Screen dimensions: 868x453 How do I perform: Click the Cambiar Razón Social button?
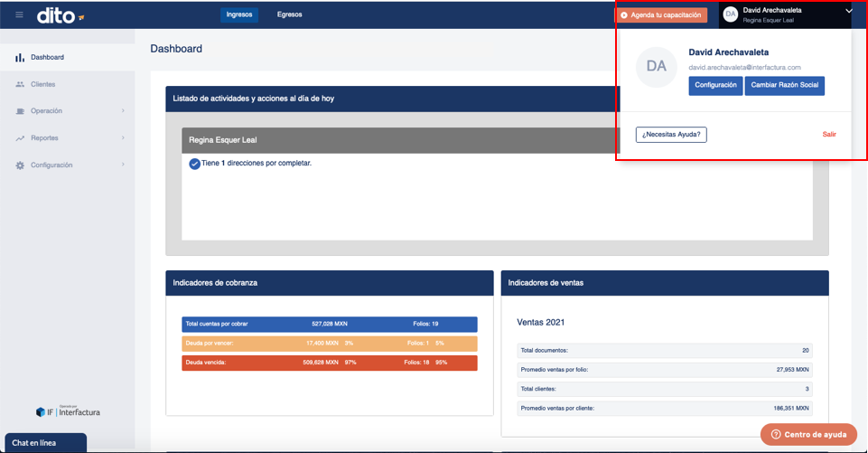[784, 85]
